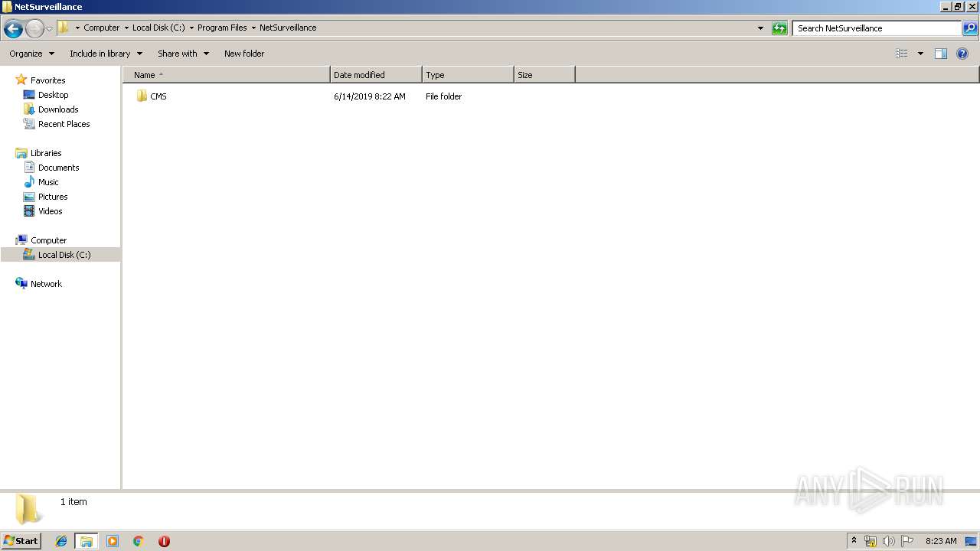Sort by Date modified column header
Viewport: 980px width, 551px height.
(376, 75)
